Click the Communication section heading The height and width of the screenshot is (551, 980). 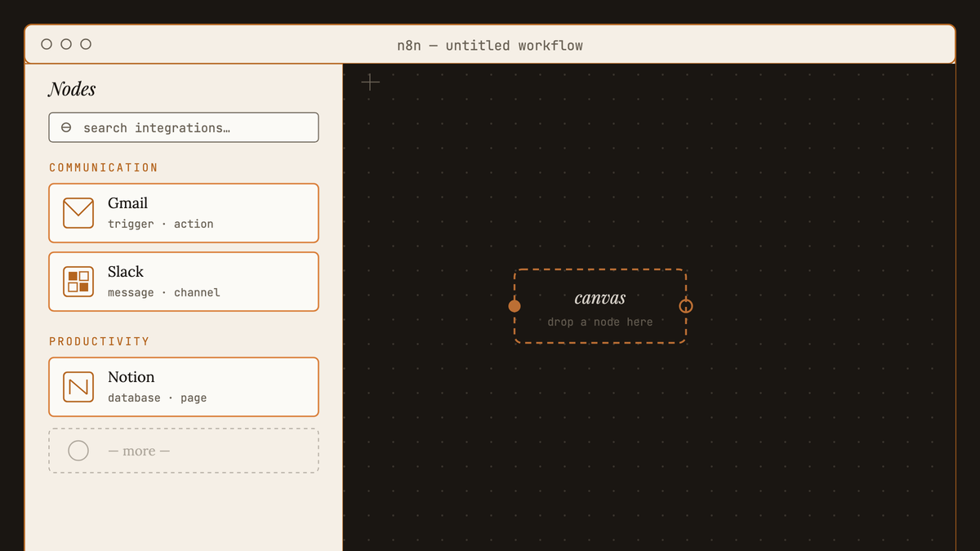pos(104,167)
